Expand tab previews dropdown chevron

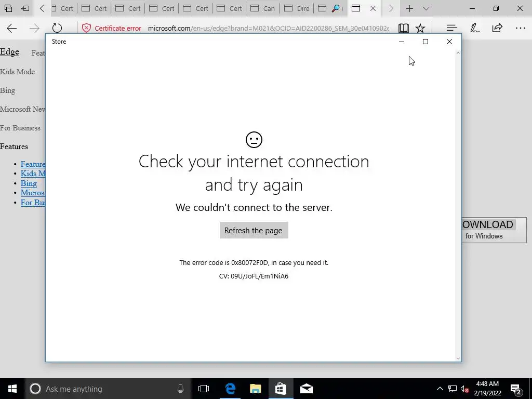point(427,8)
